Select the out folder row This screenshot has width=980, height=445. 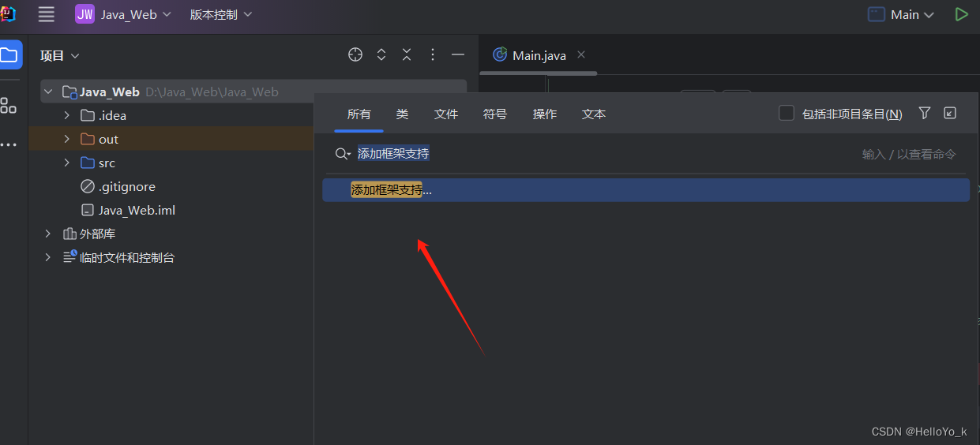171,139
